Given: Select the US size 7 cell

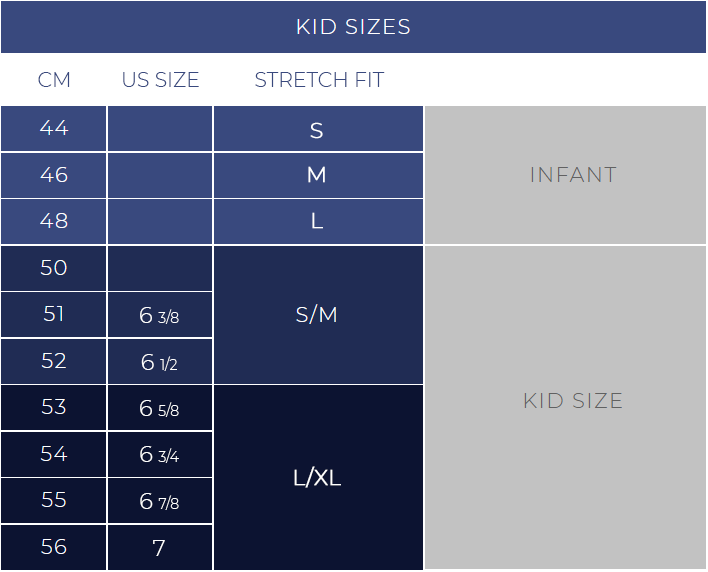Looking at the screenshot, I should pos(160,547).
